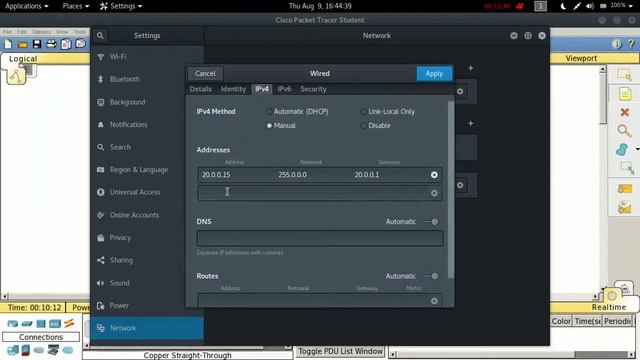Select Hubs device category icon

point(41,324)
